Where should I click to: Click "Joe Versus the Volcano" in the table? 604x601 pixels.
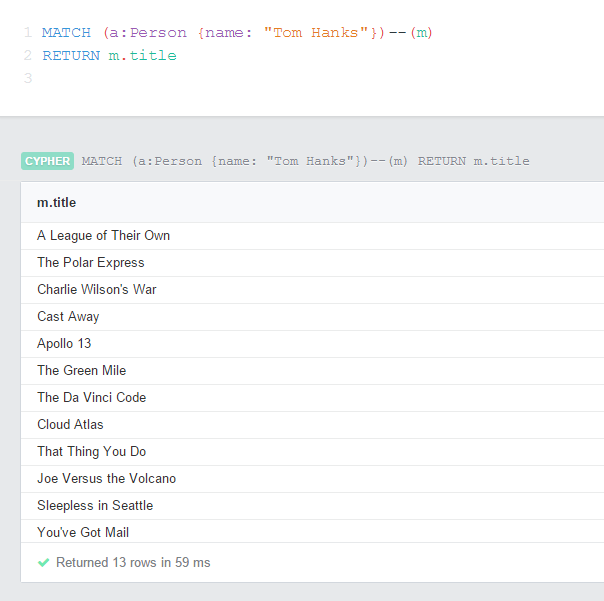click(x=107, y=479)
